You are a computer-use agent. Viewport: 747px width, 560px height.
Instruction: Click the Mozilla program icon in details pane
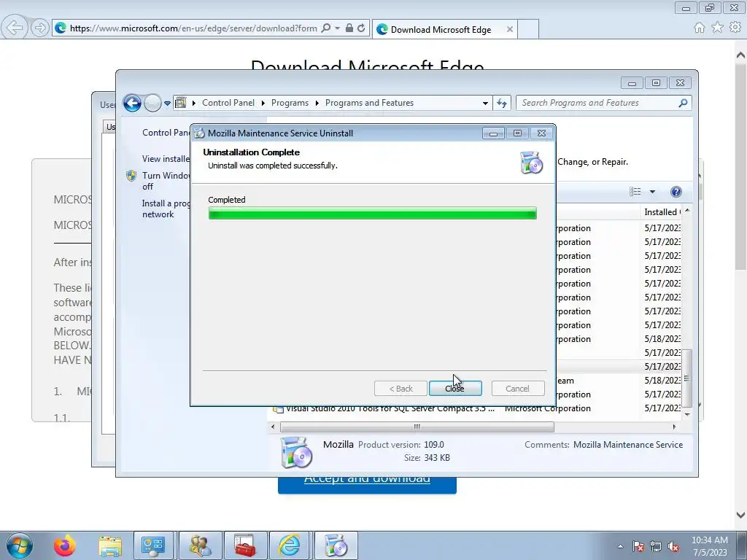pos(296,452)
